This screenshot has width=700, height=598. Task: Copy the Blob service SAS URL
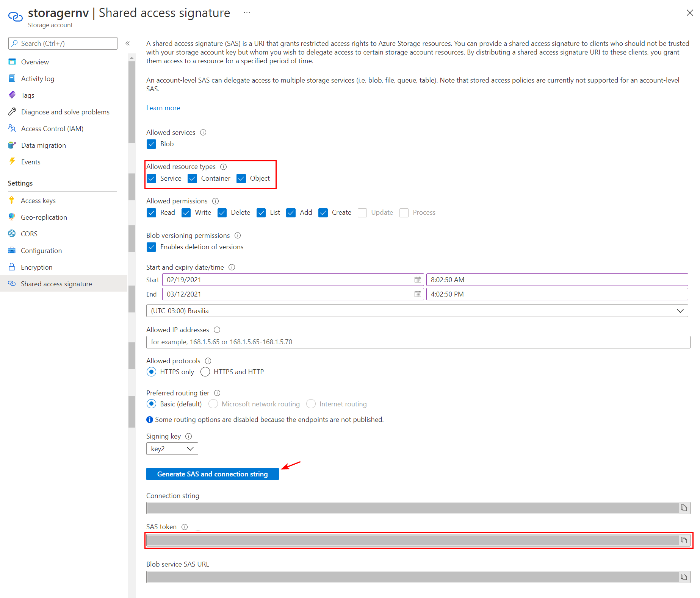(684, 577)
